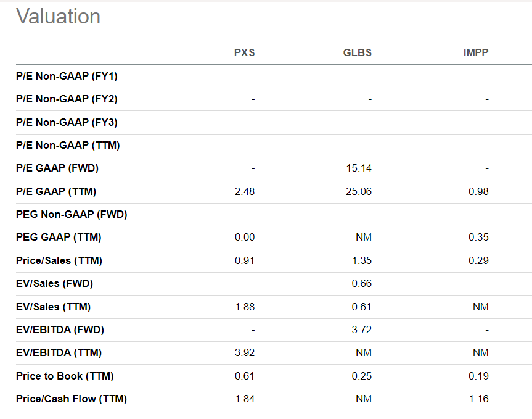532x419 pixels.
Task: Click GLBS EV/EBITDA (FWD) value 3.72
Action: [x=361, y=330]
